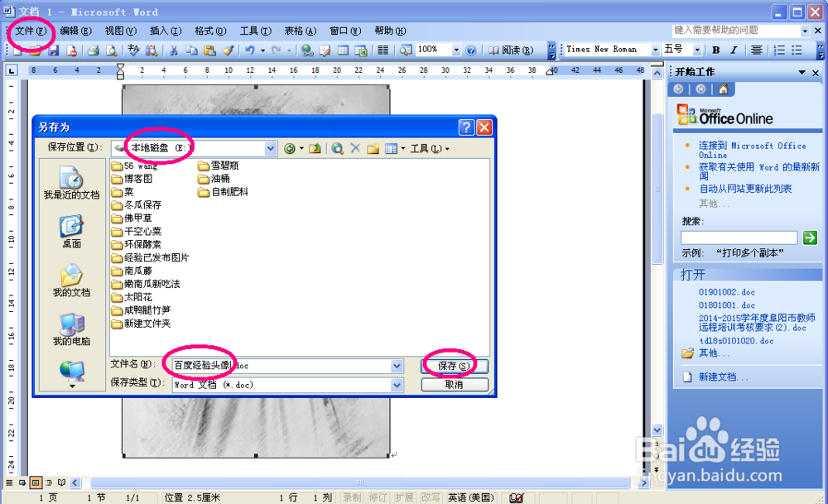The width and height of the screenshot is (828, 504).
Task: Click the Spelling and Grammar check icon
Action: [133, 50]
